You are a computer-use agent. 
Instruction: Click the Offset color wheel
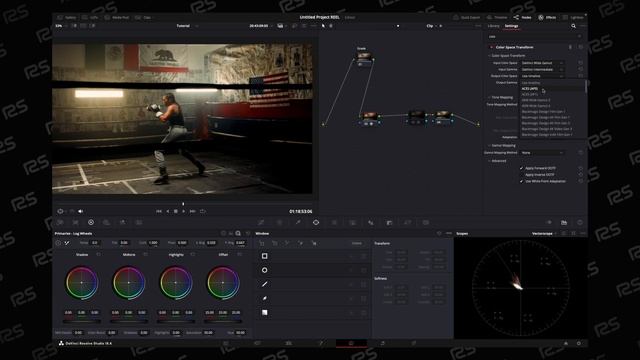tap(223, 282)
